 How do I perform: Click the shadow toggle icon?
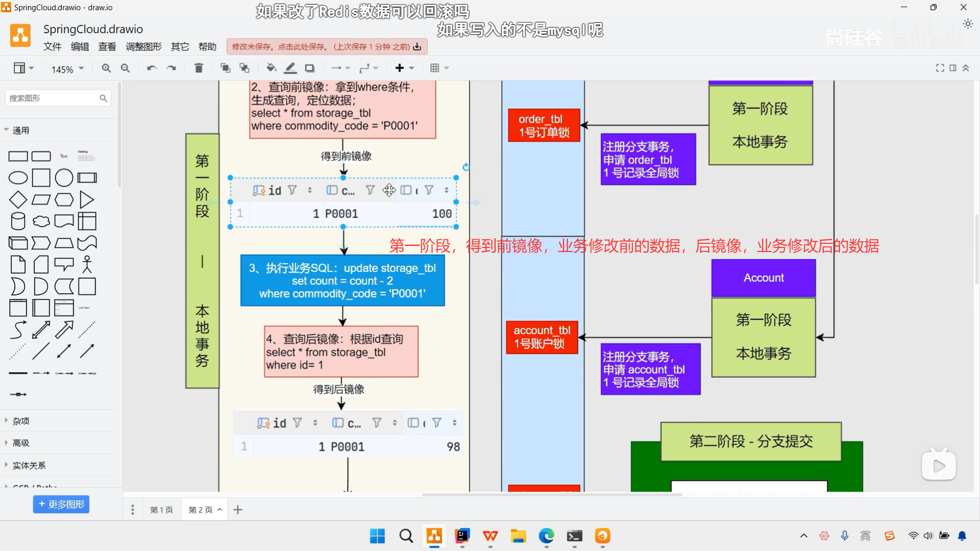[x=310, y=68]
